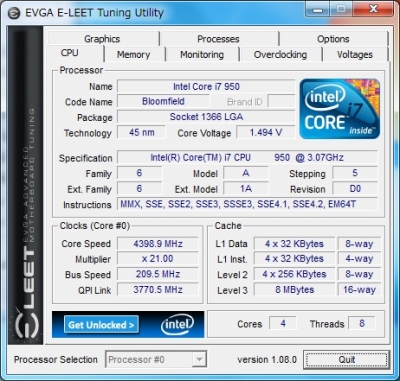
Task: Open the Options tab
Action: (333, 39)
